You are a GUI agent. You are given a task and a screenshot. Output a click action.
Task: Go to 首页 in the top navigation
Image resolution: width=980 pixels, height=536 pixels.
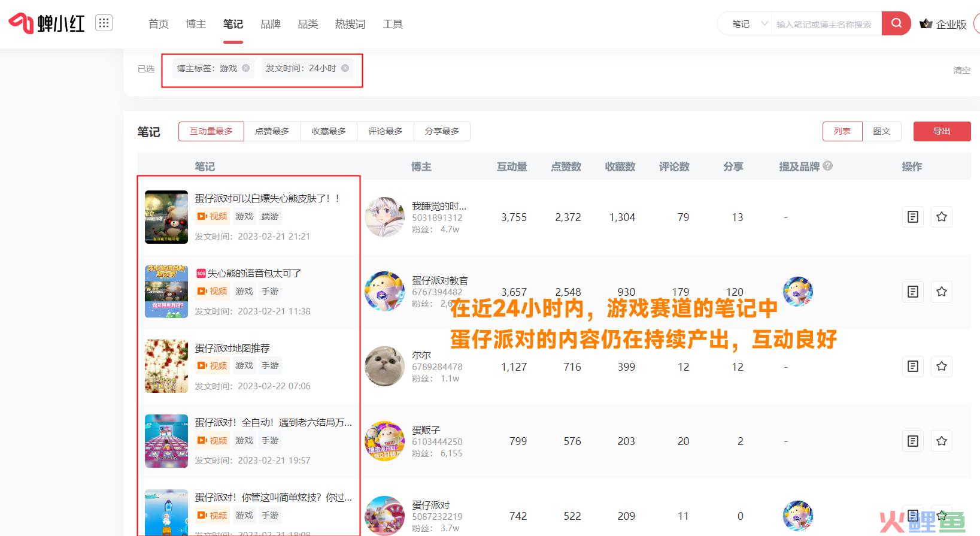click(x=159, y=24)
